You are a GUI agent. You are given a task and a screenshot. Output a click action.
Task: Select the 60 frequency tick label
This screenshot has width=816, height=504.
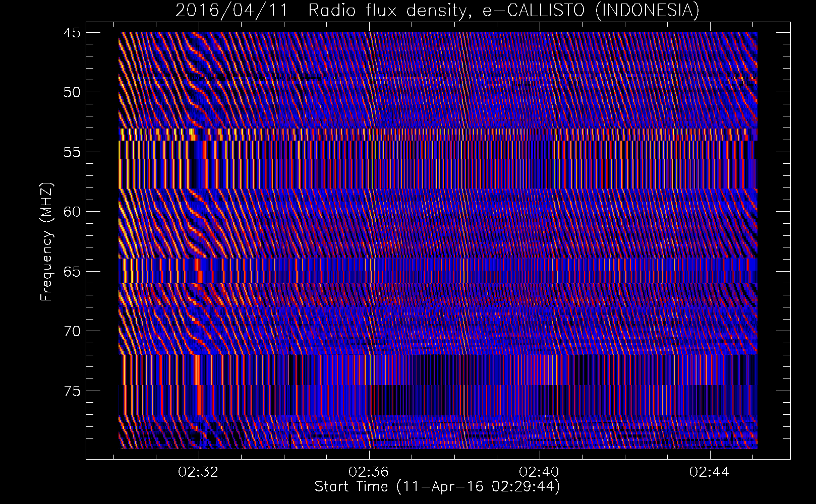click(x=72, y=212)
